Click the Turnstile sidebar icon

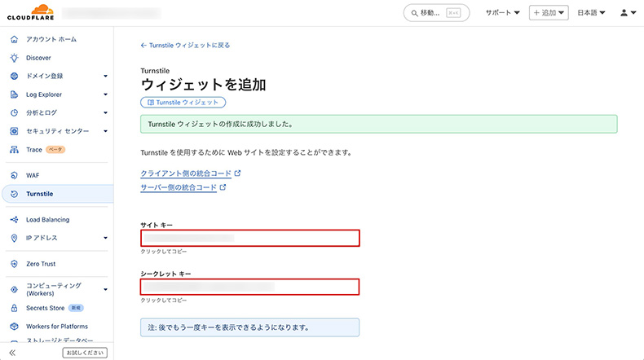click(x=14, y=194)
